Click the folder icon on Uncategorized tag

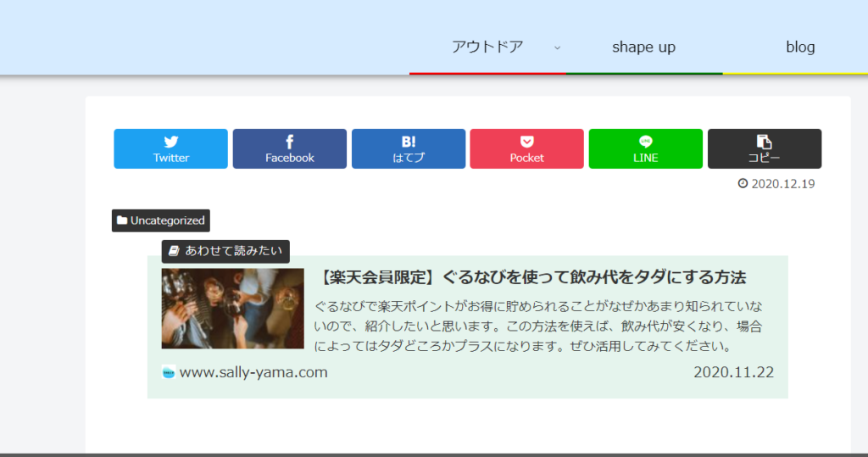coord(122,220)
